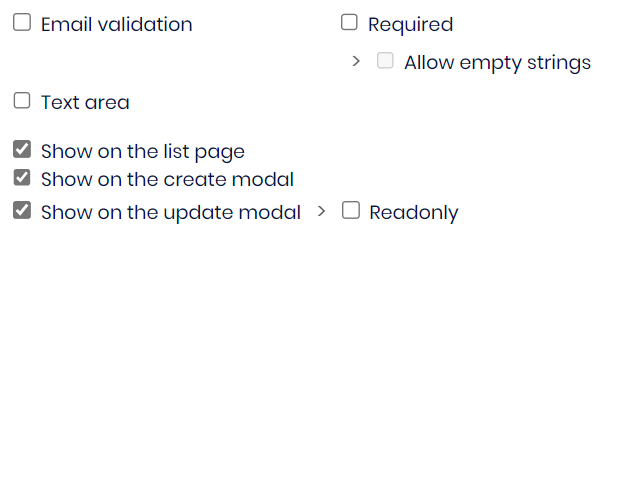The image size is (631, 493).
Task: Tick the Required checkbox
Action: tap(349, 22)
